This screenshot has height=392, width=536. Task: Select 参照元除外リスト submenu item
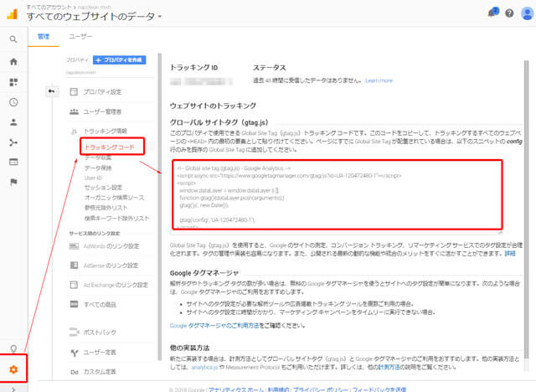point(106,208)
